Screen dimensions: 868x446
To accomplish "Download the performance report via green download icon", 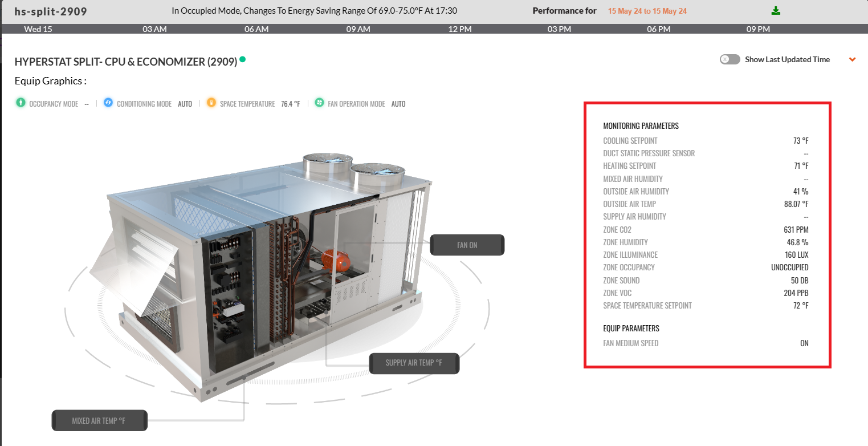I will point(775,10).
